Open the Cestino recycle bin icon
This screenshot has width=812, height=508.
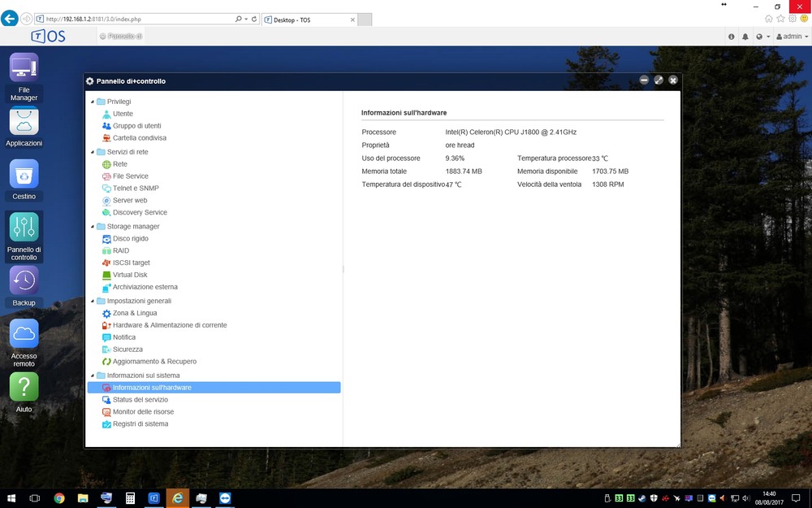coord(24,175)
